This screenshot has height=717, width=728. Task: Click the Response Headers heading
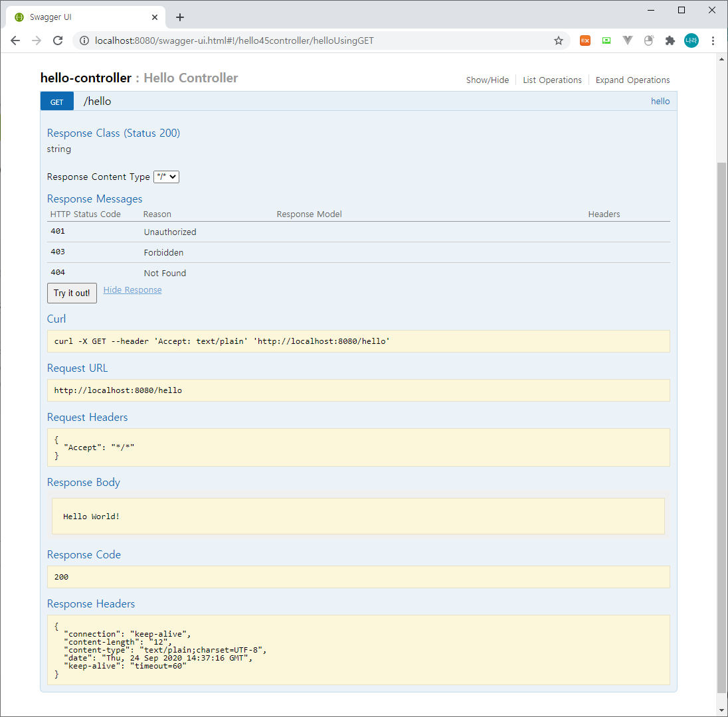click(x=91, y=603)
